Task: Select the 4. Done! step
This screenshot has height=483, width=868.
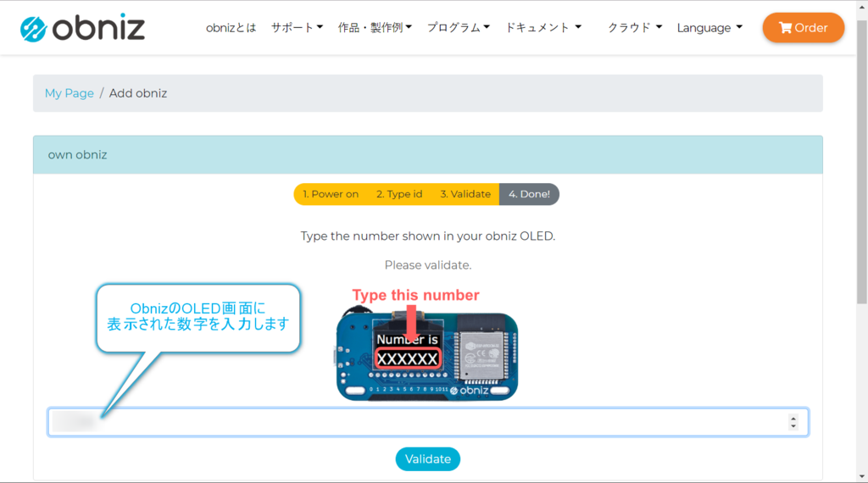Action: click(529, 194)
